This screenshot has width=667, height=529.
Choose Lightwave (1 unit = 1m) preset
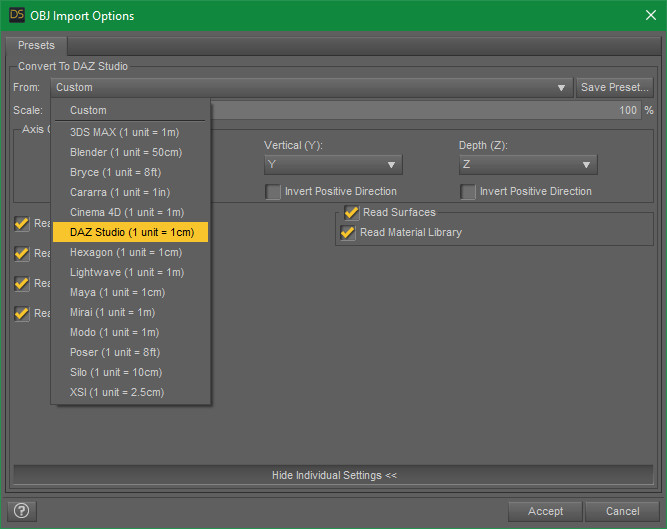click(x=130, y=272)
